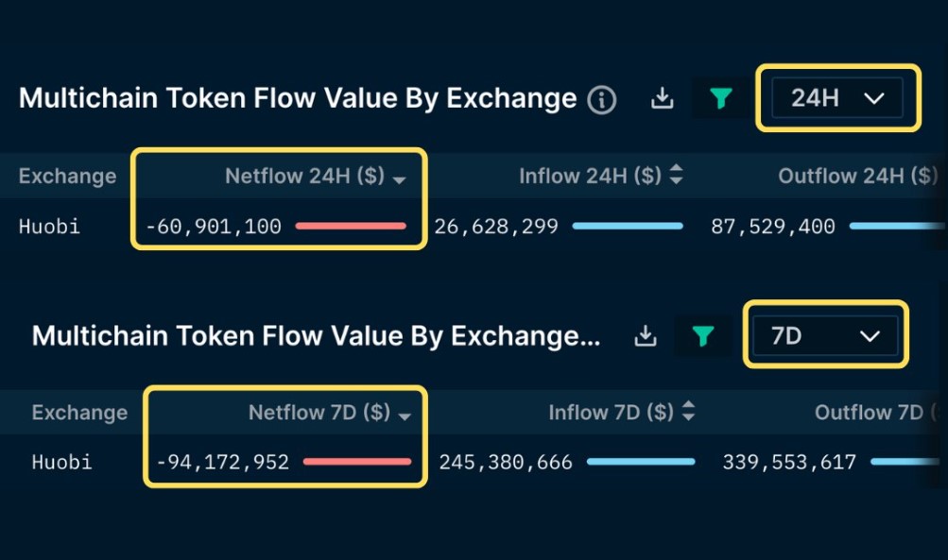The height and width of the screenshot is (560, 948).
Task: Sort by Netflow 7D ($) arrow
Action: [x=405, y=416]
